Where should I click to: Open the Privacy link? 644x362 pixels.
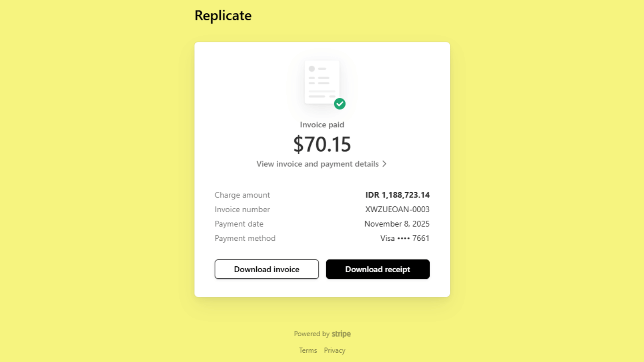pos(335,350)
